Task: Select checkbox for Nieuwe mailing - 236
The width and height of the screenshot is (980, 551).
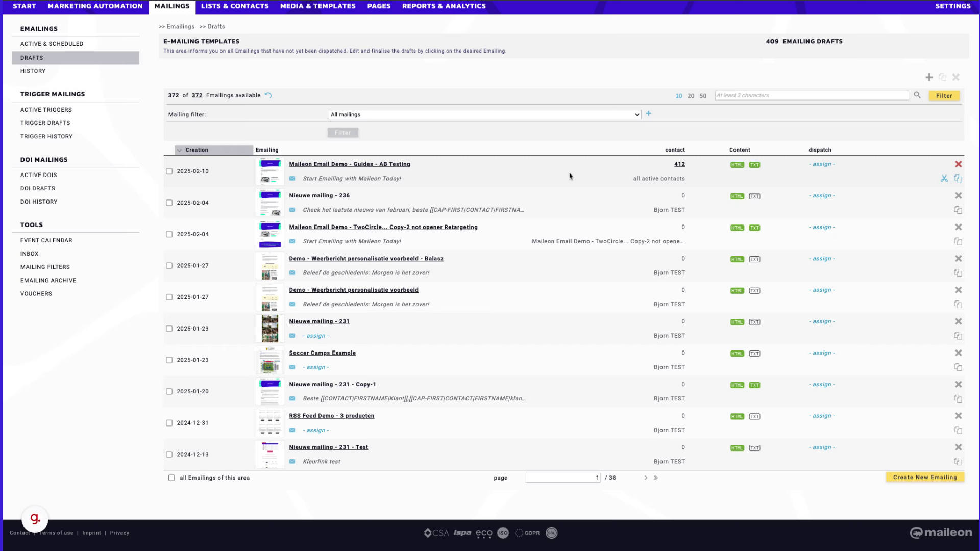Action: coord(169,203)
